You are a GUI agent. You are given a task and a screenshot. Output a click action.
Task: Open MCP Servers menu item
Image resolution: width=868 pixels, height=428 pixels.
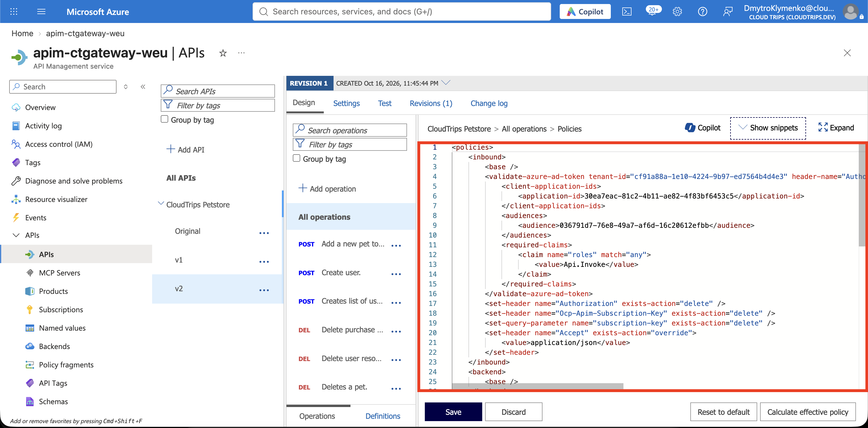coord(60,273)
